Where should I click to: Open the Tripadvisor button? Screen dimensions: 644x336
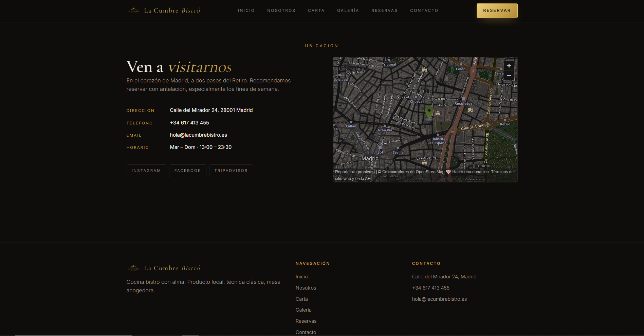tap(231, 171)
